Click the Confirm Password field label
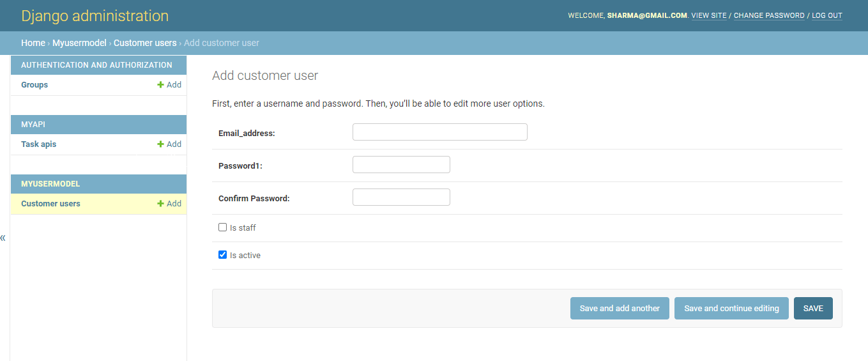The width and height of the screenshot is (868, 361). (254, 199)
